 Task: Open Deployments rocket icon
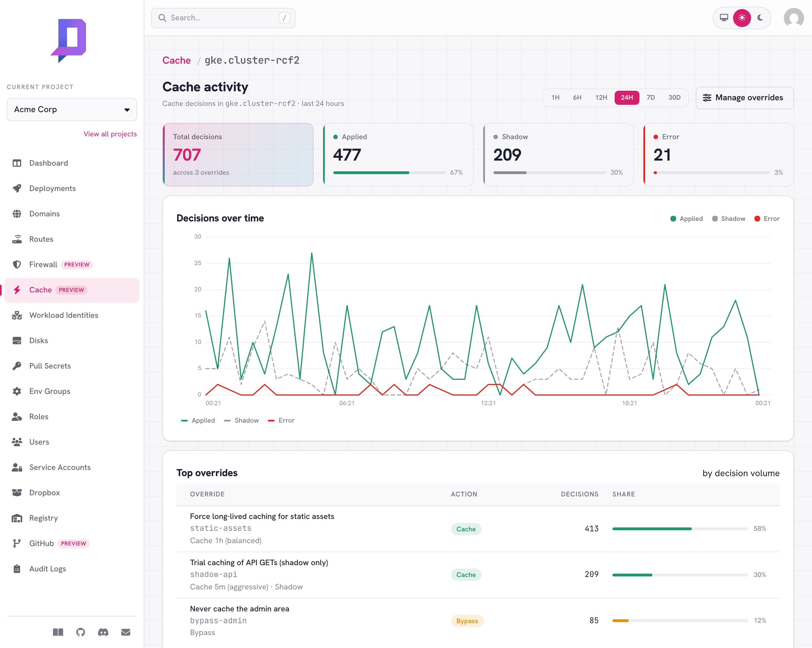tap(17, 188)
